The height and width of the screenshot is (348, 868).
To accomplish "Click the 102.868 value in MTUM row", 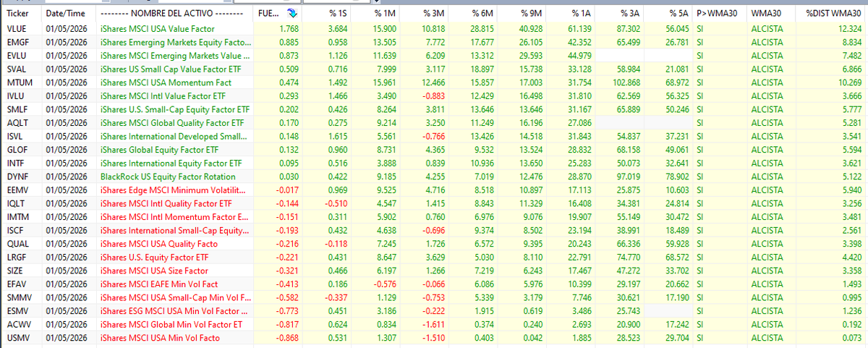I will [626, 82].
